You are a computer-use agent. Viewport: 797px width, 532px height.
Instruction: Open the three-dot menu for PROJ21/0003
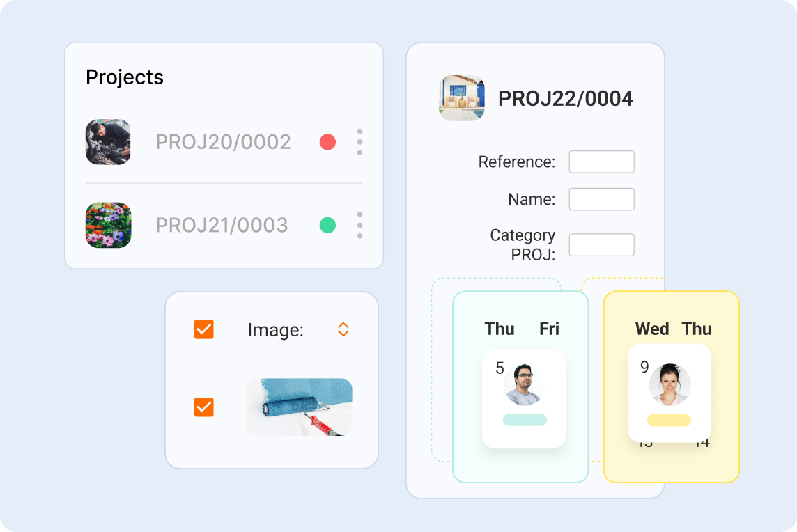click(359, 225)
